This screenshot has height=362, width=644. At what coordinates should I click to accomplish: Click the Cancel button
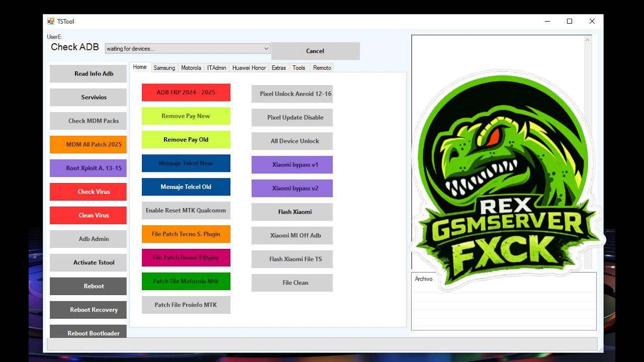(x=315, y=51)
